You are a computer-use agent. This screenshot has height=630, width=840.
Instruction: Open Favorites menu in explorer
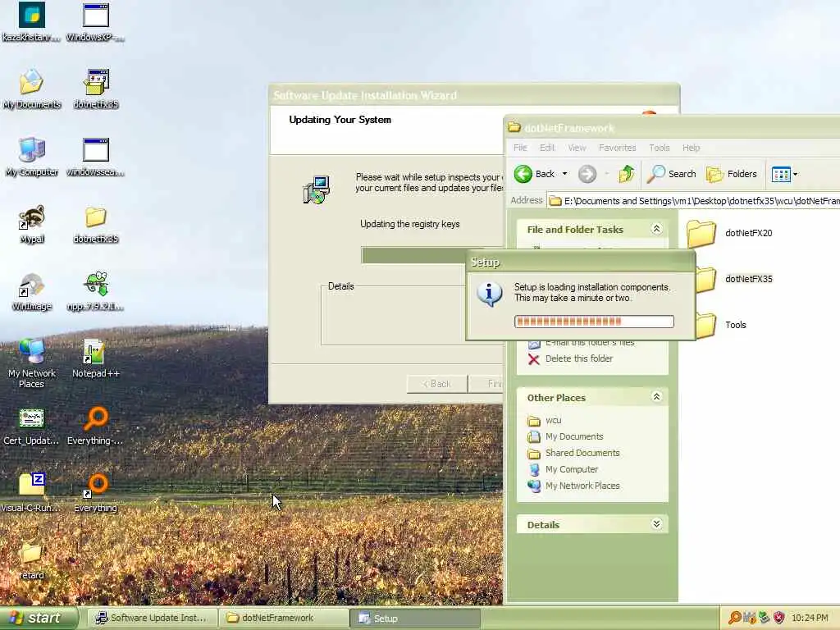617,148
